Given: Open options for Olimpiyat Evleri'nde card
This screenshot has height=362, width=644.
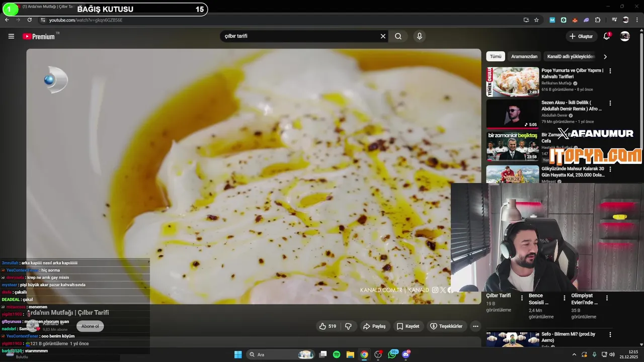Looking at the screenshot, I should coord(607,298).
